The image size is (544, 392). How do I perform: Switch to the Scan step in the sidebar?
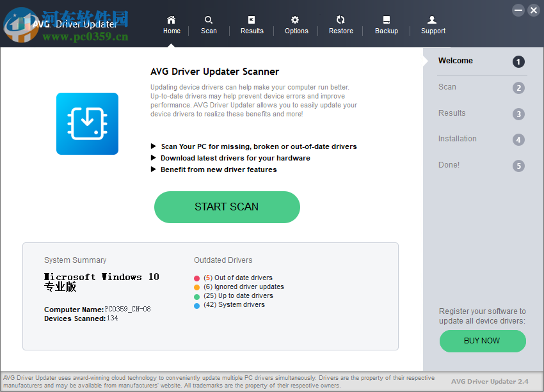click(x=445, y=87)
